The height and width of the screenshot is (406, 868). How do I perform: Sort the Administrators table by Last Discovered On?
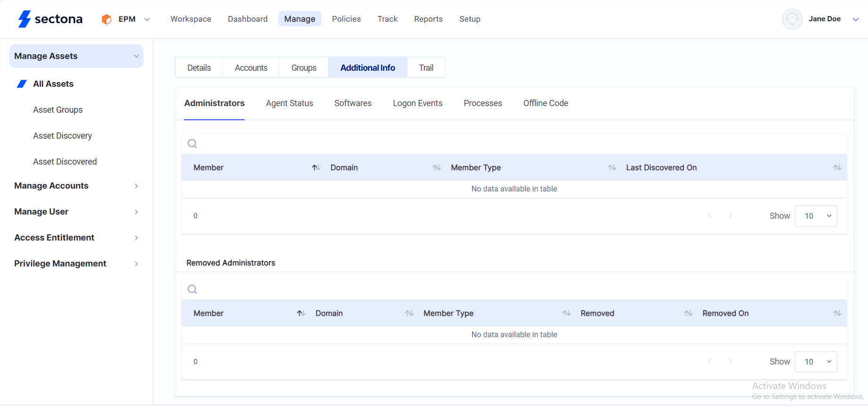pyautogui.click(x=837, y=168)
